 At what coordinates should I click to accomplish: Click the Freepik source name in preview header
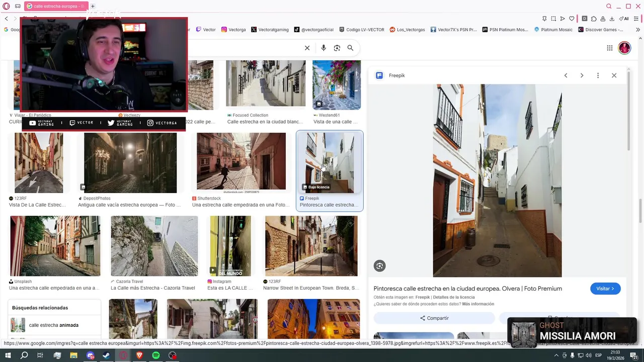pyautogui.click(x=396, y=75)
